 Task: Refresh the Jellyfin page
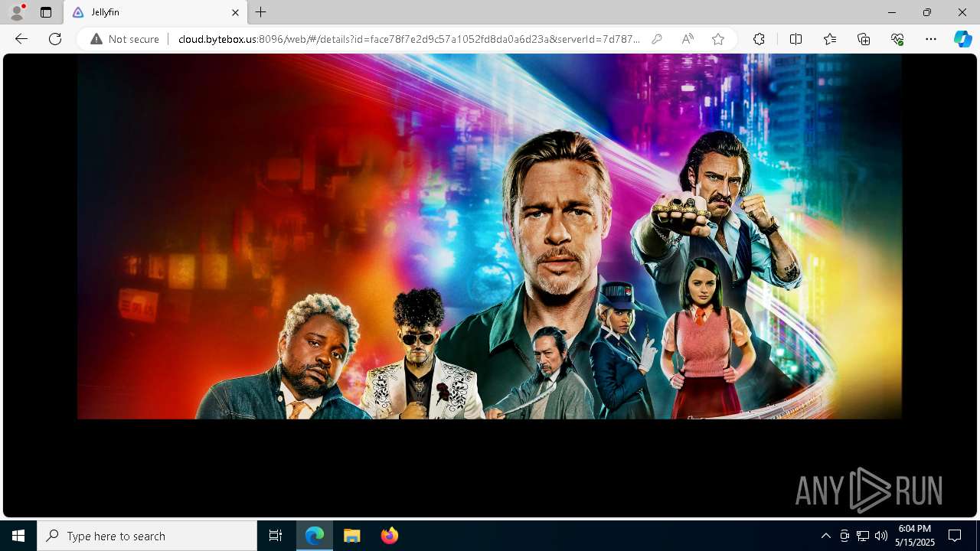pos(55,39)
